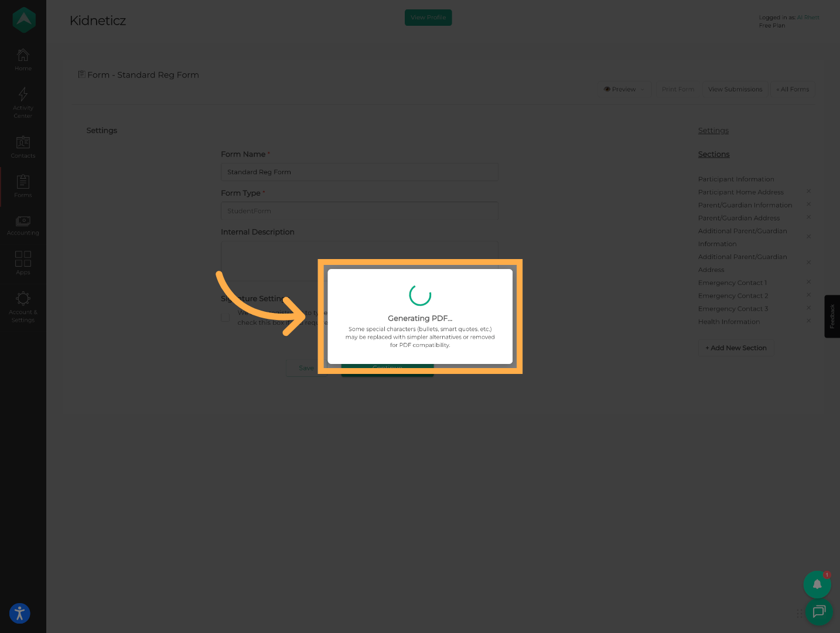Click Add New Section

pos(736,348)
